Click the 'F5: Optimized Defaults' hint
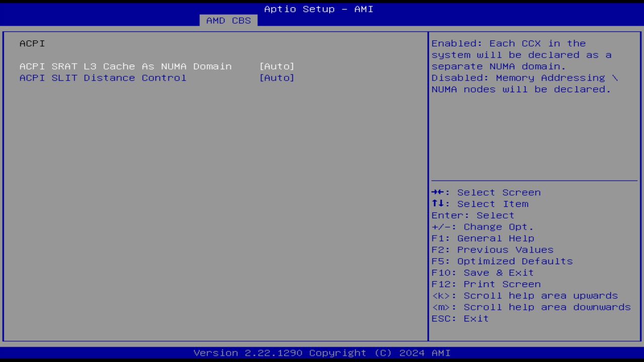The image size is (644, 362). (502, 261)
